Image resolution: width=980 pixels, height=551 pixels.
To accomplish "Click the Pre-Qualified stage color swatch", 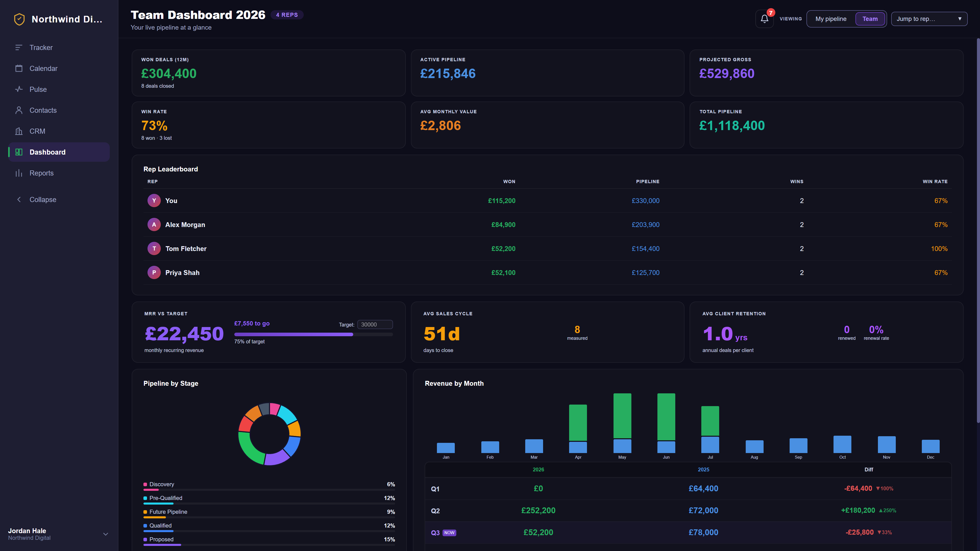I will [x=145, y=498].
